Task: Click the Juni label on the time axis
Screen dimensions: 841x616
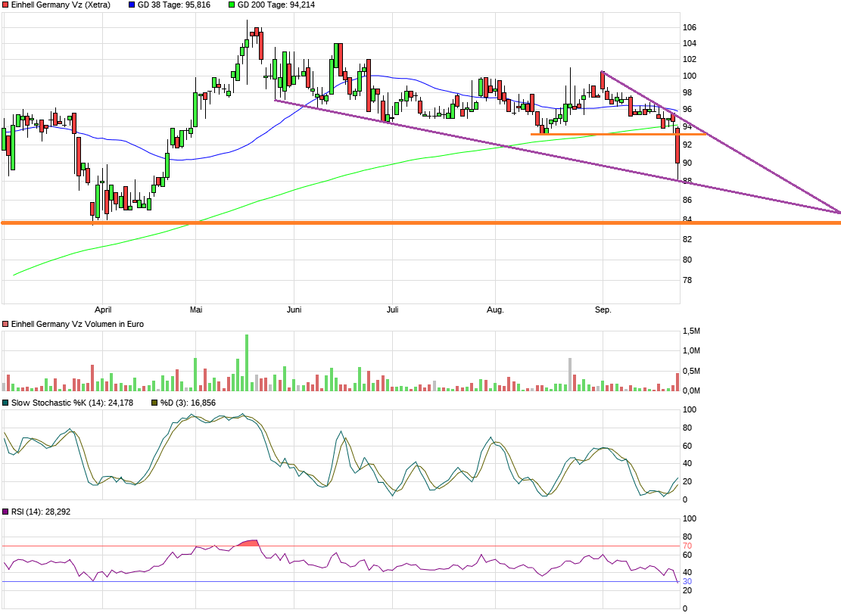Action: (x=294, y=310)
